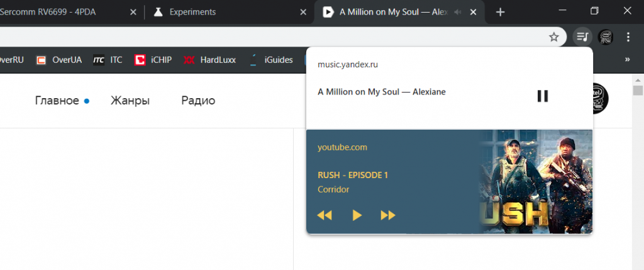Open the ITC bookmark
Screen dimensions: 644x270
click(x=108, y=60)
